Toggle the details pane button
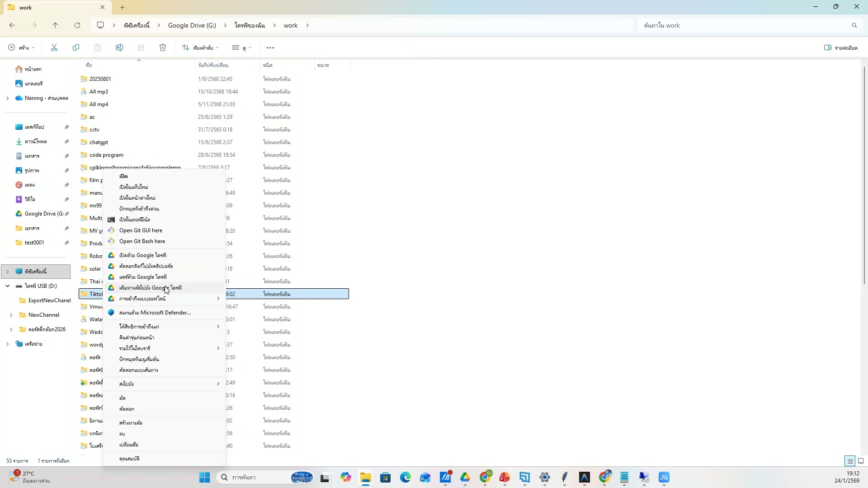Image resolution: width=868 pixels, height=488 pixels. [x=841, y=48]
